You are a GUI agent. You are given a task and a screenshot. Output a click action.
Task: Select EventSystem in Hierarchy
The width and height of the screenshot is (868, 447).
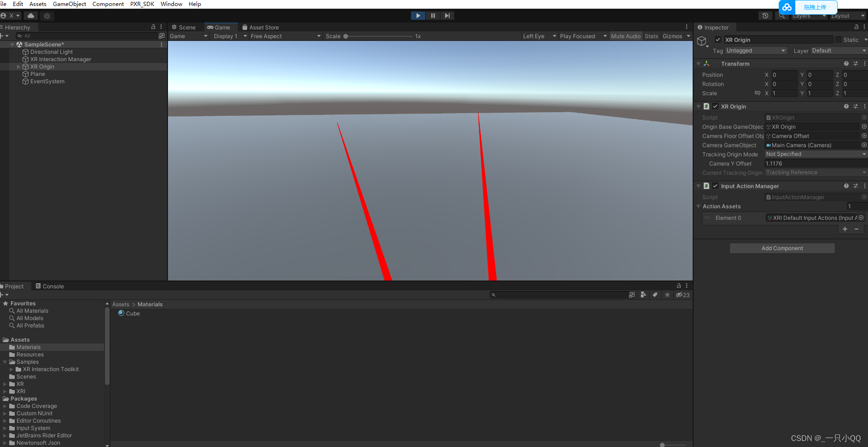(x=47, y=81)
